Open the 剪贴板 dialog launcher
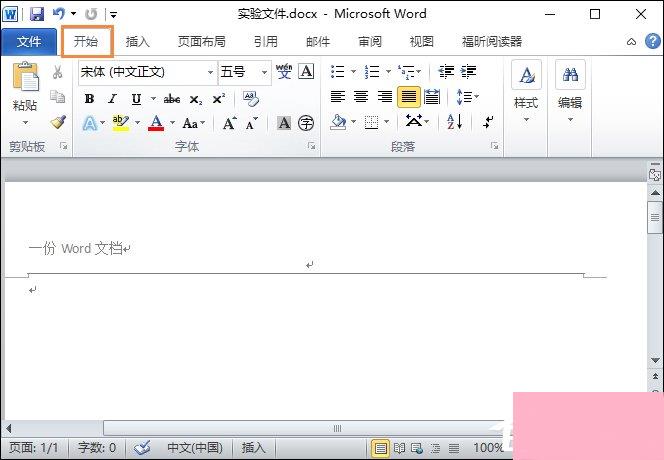 coord(64,146)
